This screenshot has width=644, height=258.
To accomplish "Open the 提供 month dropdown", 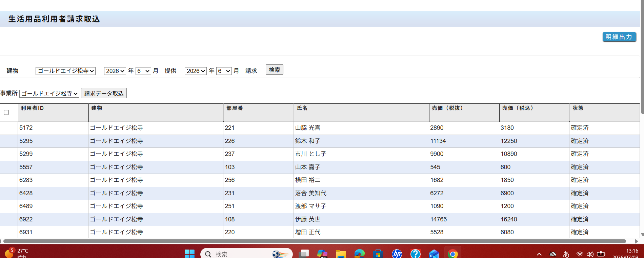I will pyautogui.click(x=143, y=71).
